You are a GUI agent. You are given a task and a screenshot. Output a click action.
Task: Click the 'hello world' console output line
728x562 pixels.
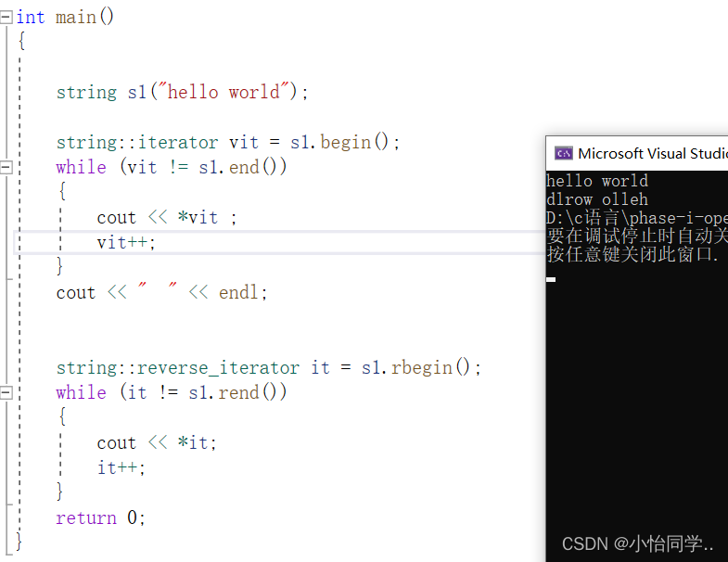tap(597, 181)
